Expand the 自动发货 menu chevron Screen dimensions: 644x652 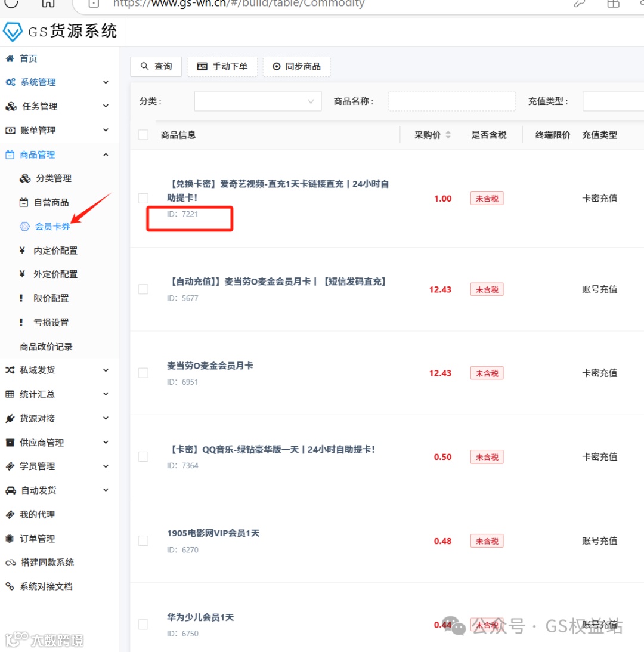pos(106,490)
